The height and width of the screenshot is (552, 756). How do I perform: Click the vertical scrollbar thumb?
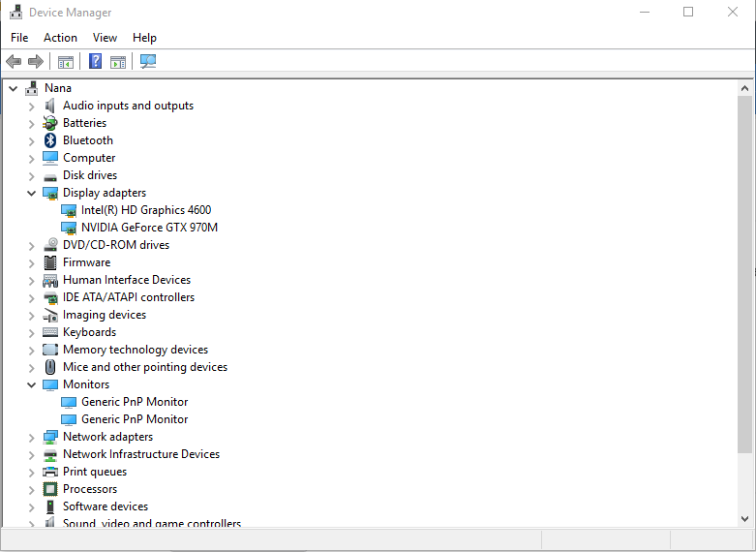click(745, 274)
